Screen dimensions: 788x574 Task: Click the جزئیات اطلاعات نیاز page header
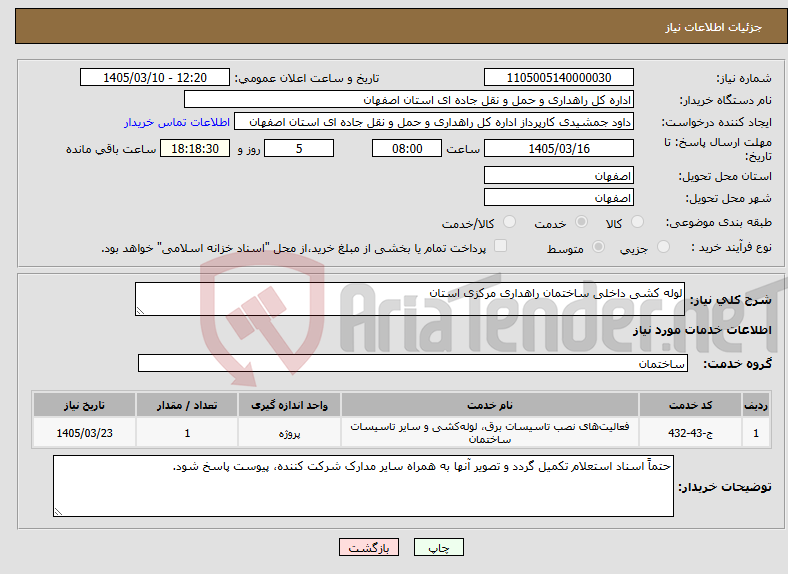[x=713, y=27]
